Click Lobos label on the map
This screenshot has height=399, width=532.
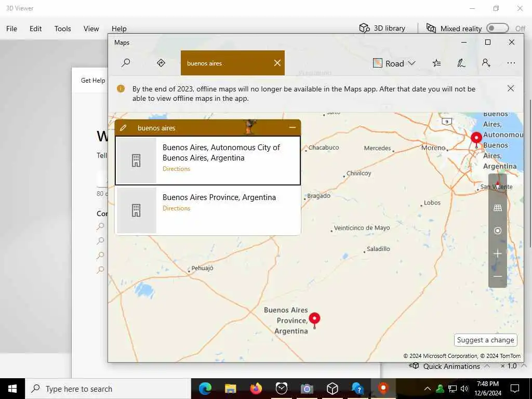[x=432, y=203]
